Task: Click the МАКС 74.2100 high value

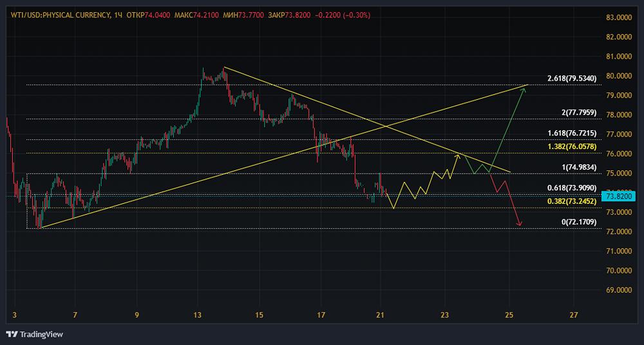Action: pos(196,15)
